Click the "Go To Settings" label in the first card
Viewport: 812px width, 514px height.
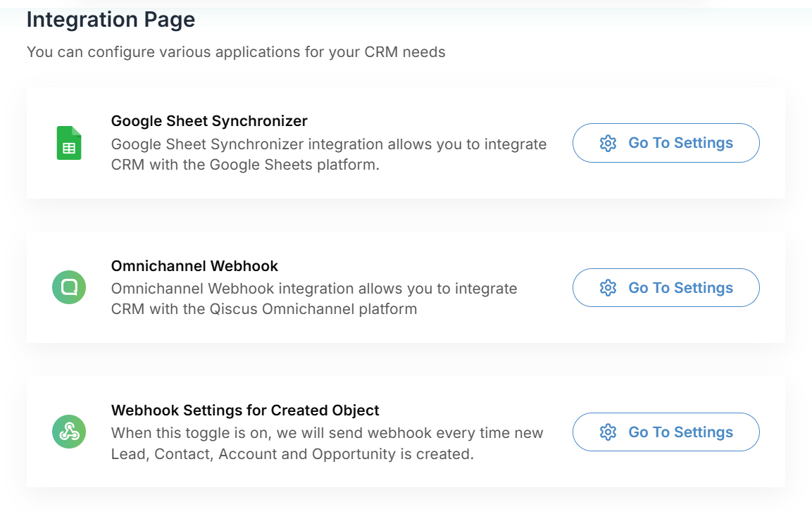(x=680, y=143)
